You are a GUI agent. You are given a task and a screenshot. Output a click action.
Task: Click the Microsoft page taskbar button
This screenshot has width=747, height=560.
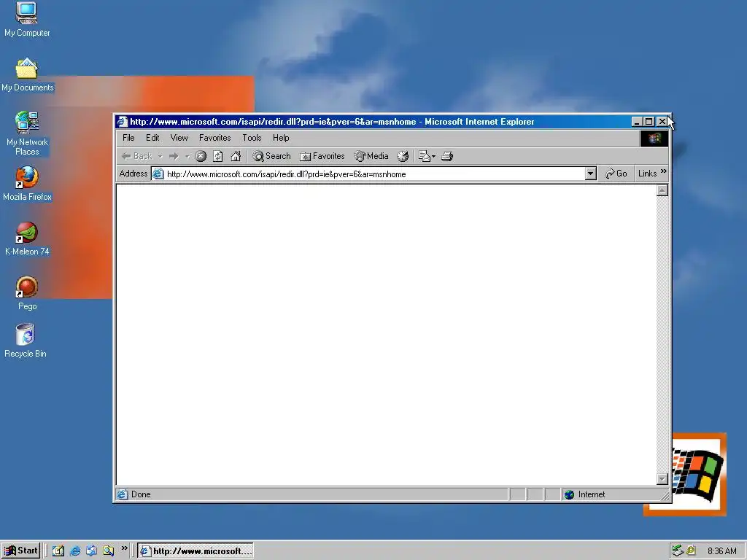pyautogui.click(x=196, y=551)
